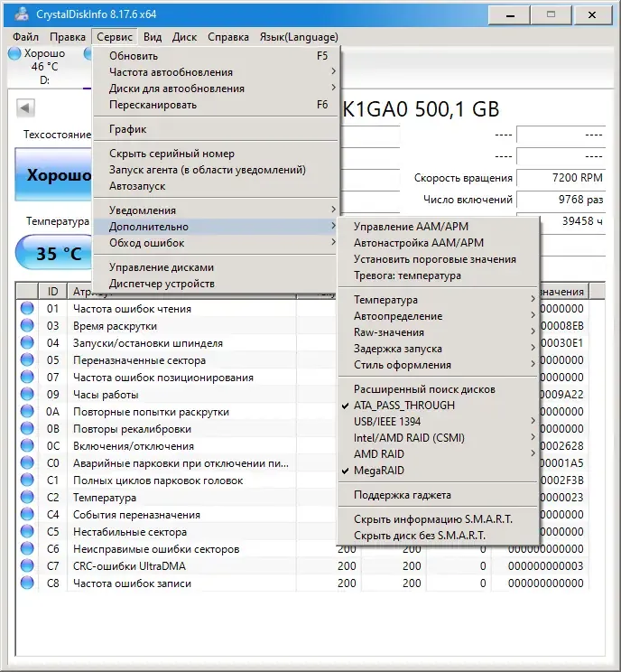This screenshot has width=621, height=672.
Task: Open the Справка menu
Action: [228, 37]
